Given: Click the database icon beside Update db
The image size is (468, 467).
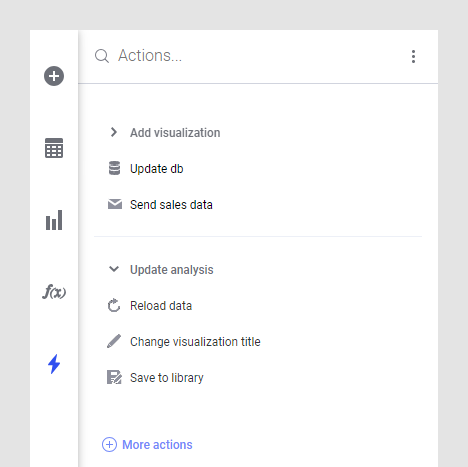Looking at the screenshot, I should click(x=114, y=168).
